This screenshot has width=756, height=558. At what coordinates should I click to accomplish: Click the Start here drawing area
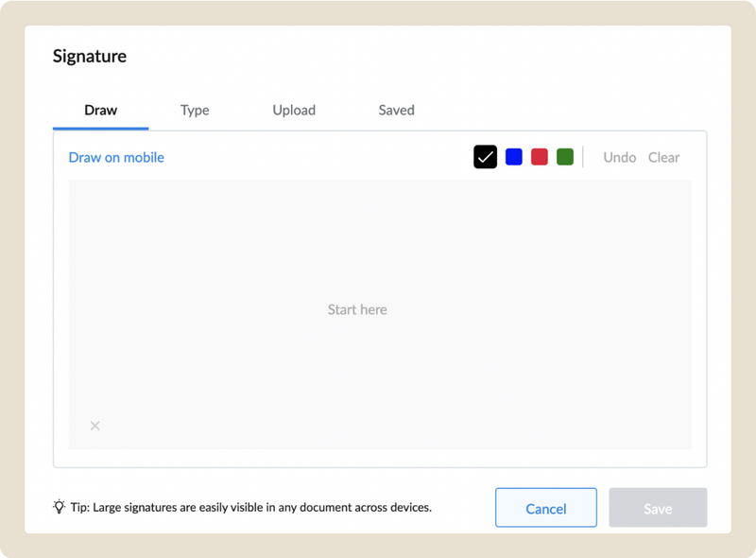coord(357,309)
